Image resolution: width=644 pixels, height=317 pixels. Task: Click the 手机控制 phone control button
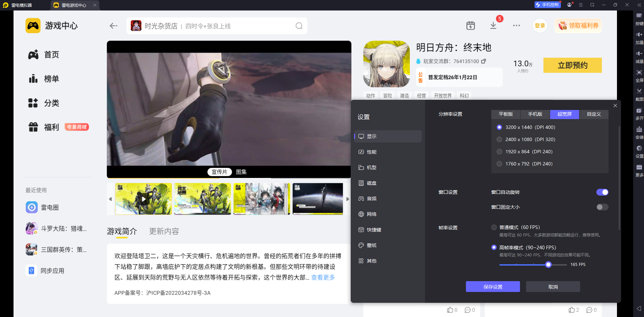point(547,5)
